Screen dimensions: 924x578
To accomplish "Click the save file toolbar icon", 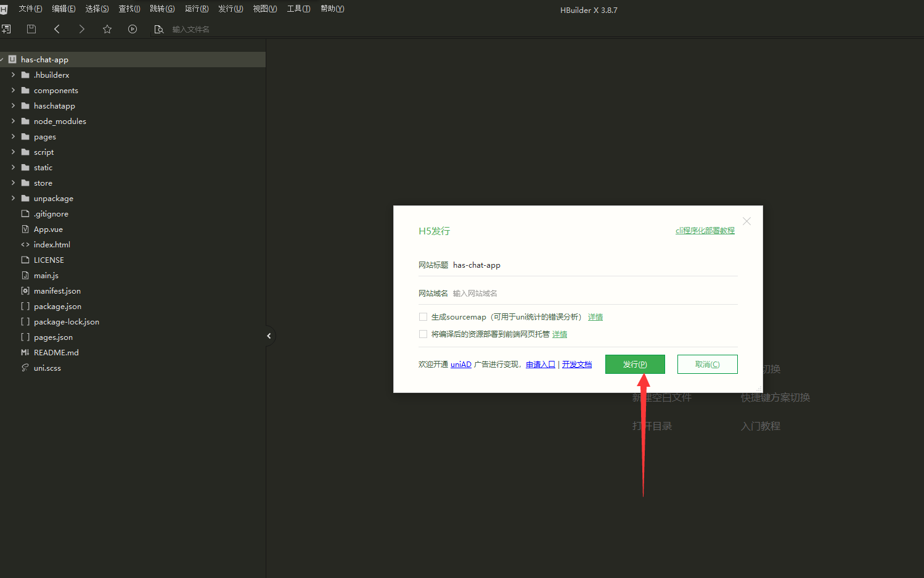I will point(31,29).
